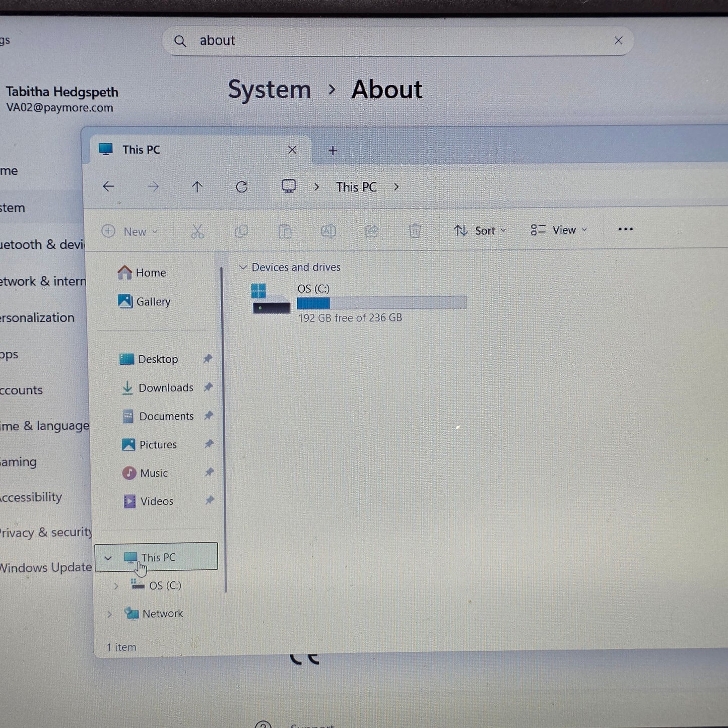Viewport: 728px width, 728px height.
Task: Expand OS (C:) in navigation tree
Action: pos(116,586)
